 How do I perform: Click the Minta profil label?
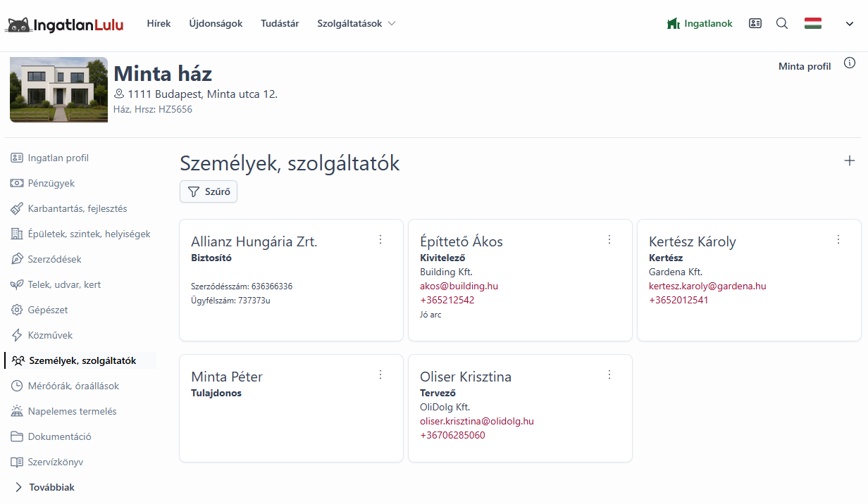(x=805, y=66)
